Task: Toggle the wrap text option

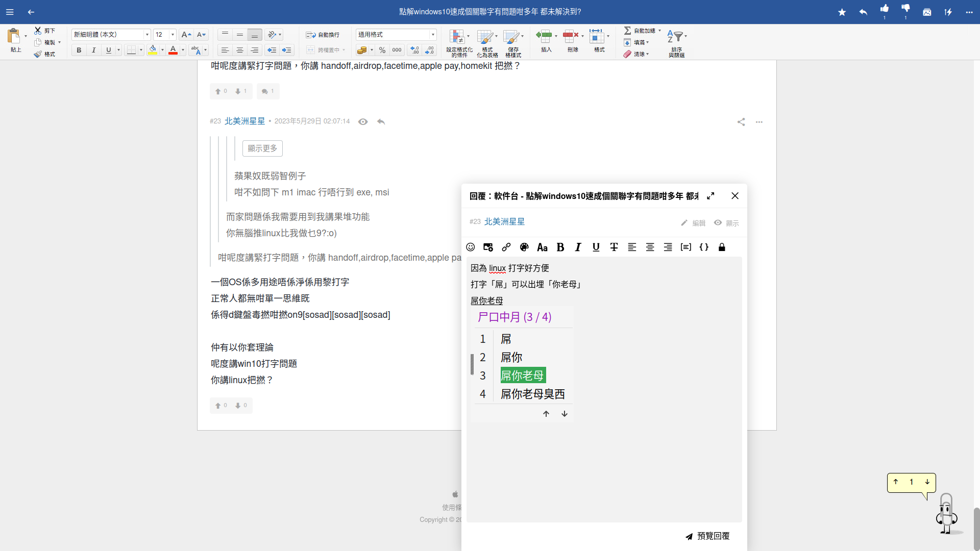Action: 323,35
